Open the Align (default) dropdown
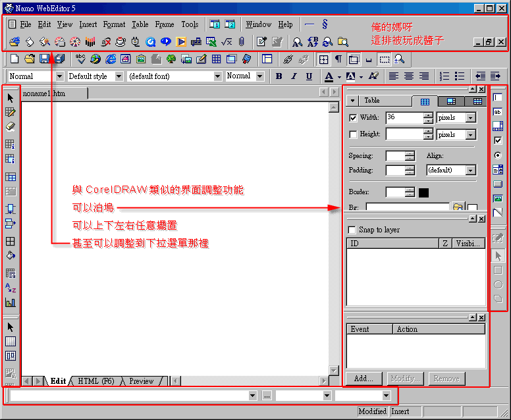The height and width of the screenshot is (420, 511). 470,170
